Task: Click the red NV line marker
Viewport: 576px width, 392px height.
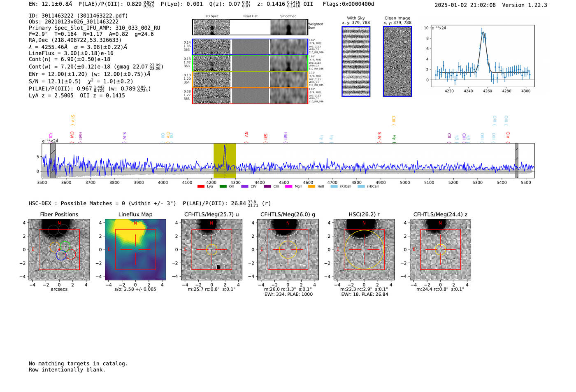Action: tap(246, 137)
